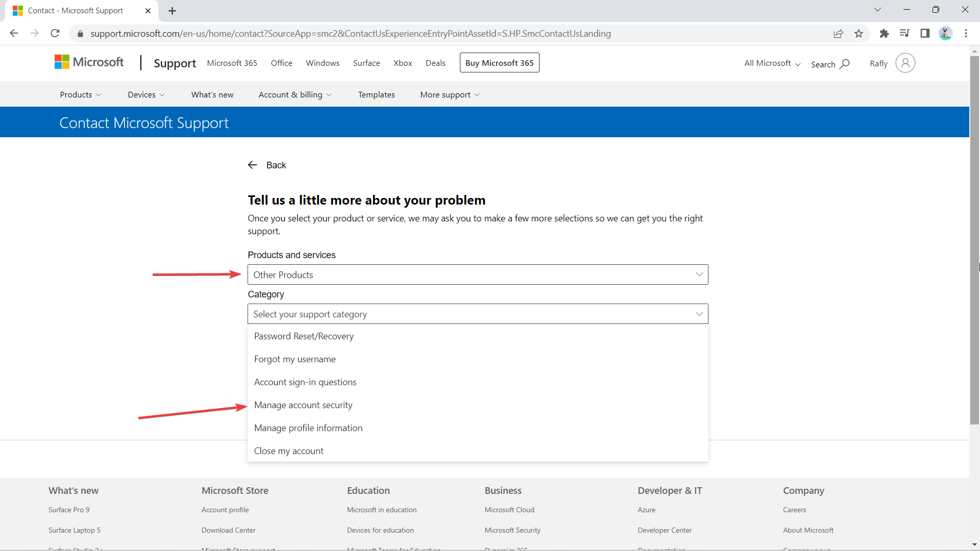Open Products and services dropdown

[x=478, y=274]
